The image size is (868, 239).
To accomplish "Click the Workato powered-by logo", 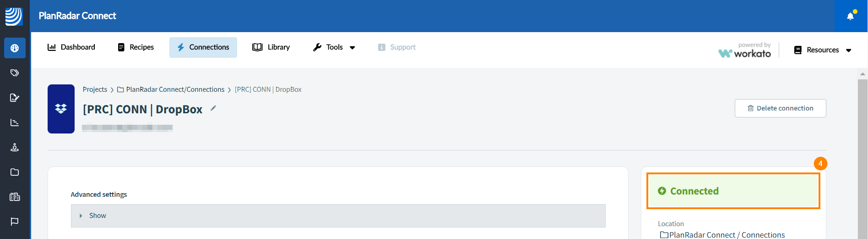I will [x=745, y=50].
